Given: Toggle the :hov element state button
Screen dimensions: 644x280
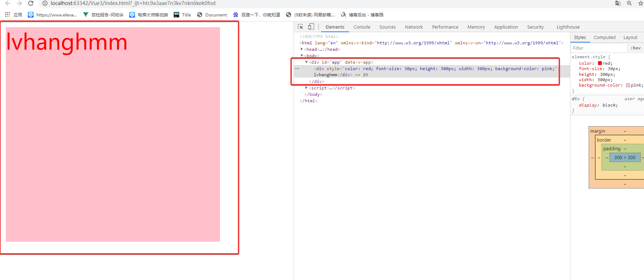Looking at the screenshot, I should pos(635,48).
